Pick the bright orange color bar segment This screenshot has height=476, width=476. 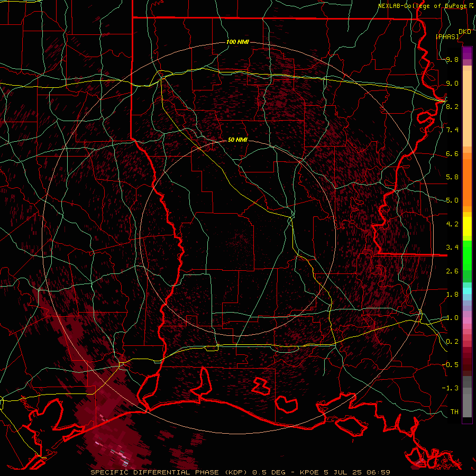click(467, 183)
